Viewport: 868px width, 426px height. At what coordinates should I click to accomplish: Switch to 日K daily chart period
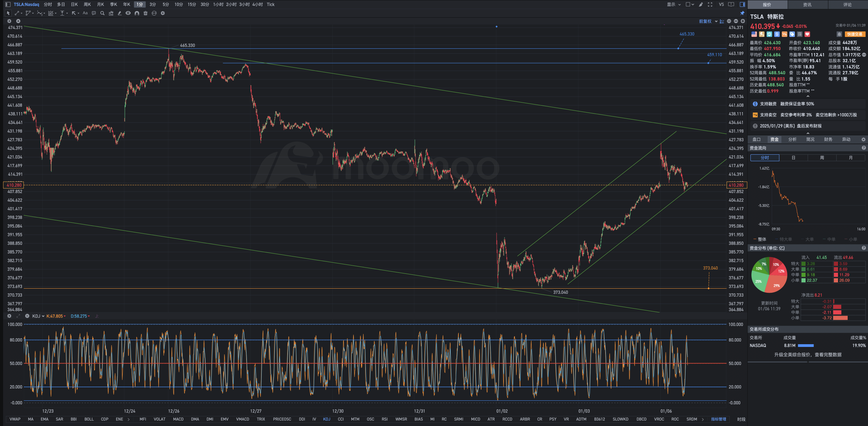(x=74, y=4)
